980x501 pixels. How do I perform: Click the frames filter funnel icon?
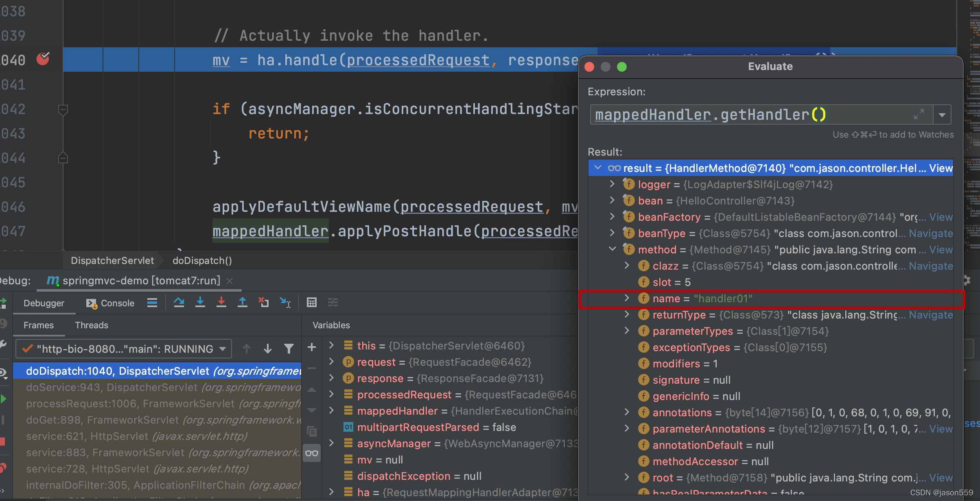click(x=289, y=349)
